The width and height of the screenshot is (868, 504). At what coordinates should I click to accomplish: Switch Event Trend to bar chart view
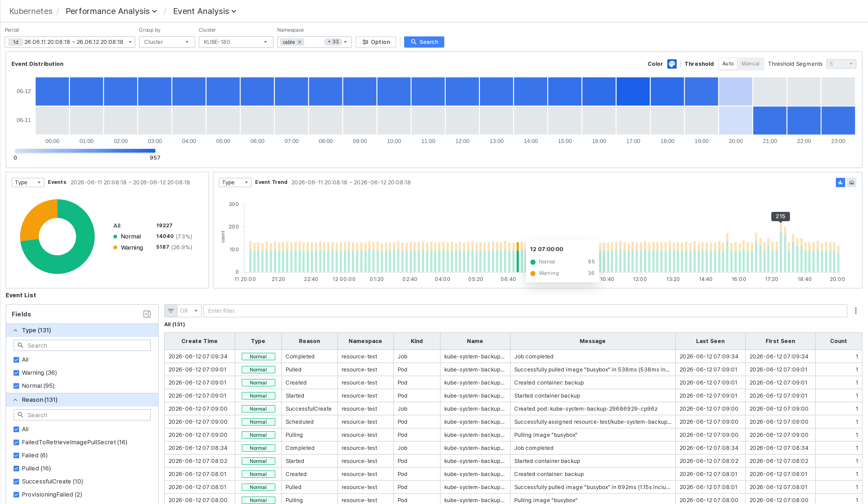(x=840, y=183)
